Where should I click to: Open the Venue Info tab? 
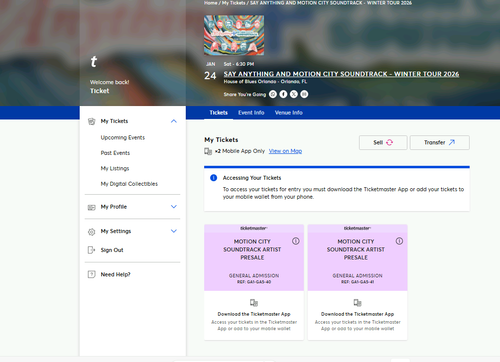pos(289,113)
